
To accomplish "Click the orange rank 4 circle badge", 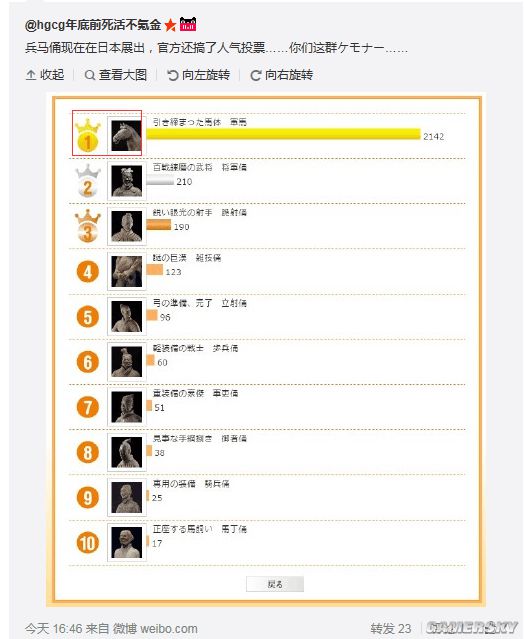I will pos(88,272).
